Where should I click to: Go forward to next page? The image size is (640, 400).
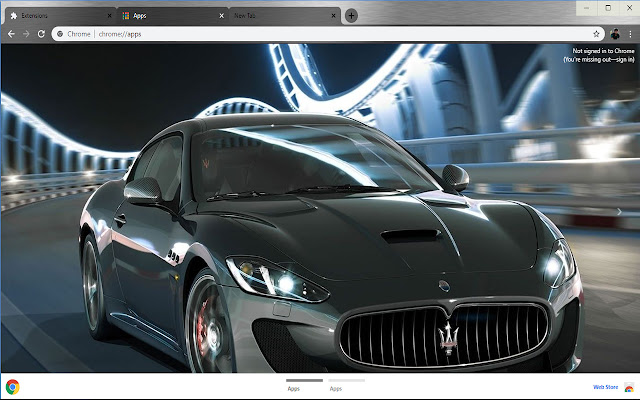coord(26,34)
